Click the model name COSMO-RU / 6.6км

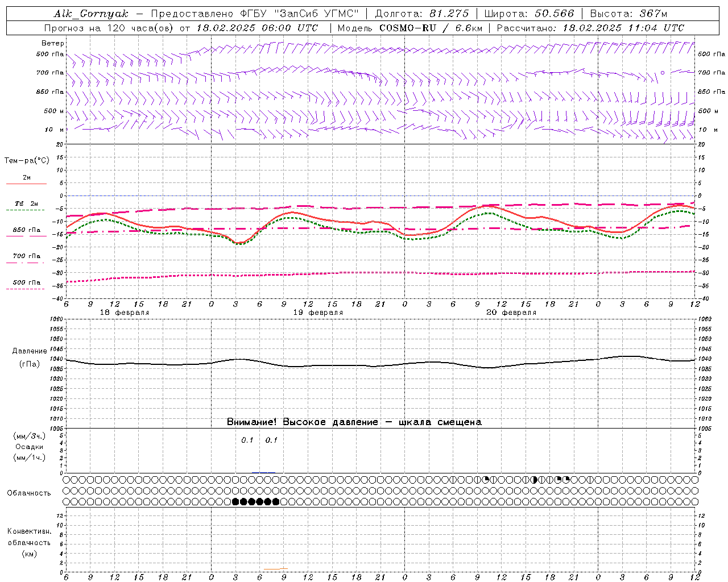pos(431,28)
